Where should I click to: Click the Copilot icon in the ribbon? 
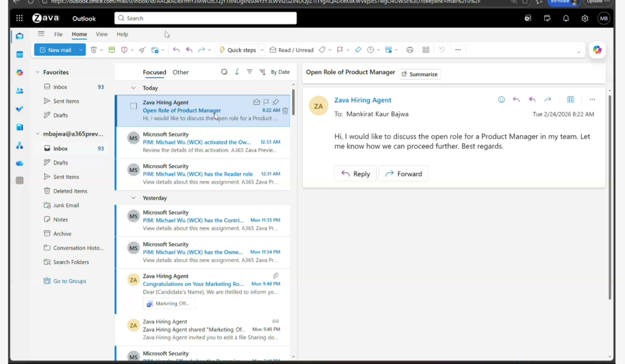(x=597, y=50)
